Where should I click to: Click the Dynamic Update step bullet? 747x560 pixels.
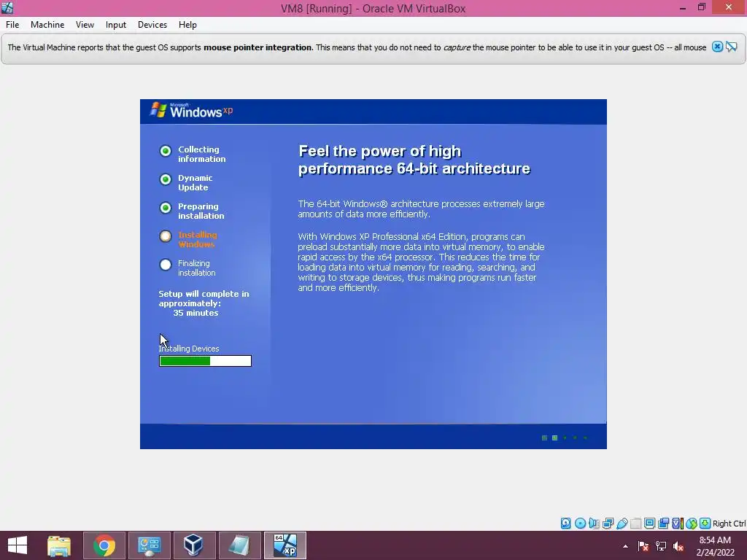point(166,179)
